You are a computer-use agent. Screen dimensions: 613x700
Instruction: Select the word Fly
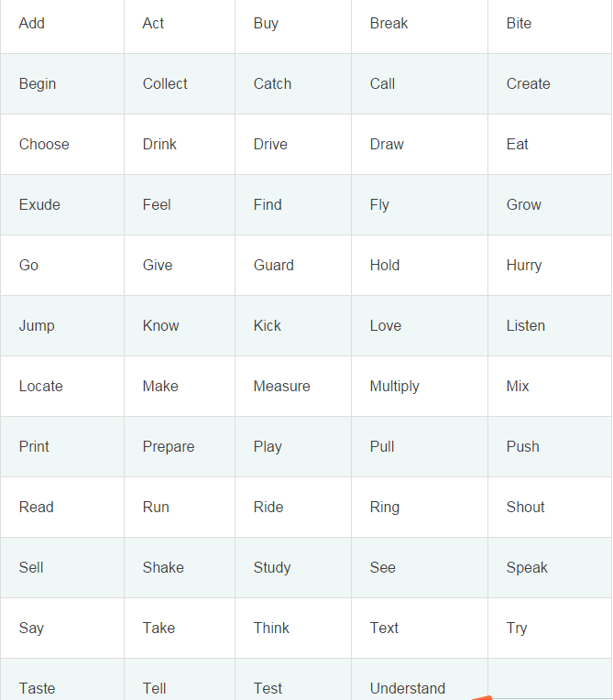point(379,205)
